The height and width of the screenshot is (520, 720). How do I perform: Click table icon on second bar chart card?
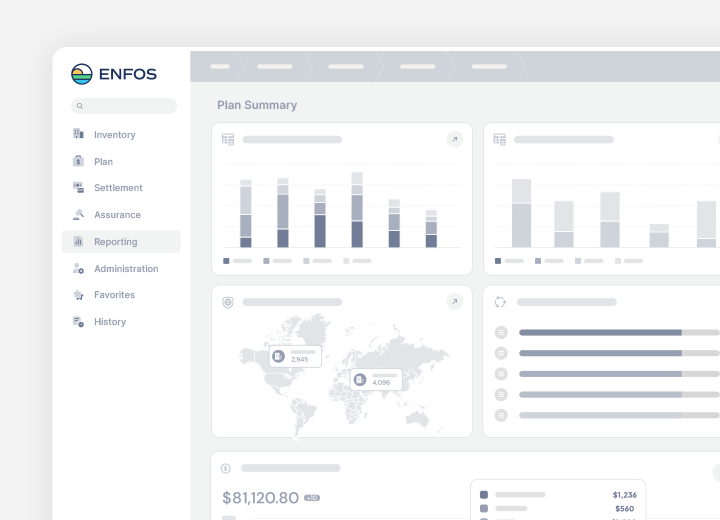click(500, 139)
